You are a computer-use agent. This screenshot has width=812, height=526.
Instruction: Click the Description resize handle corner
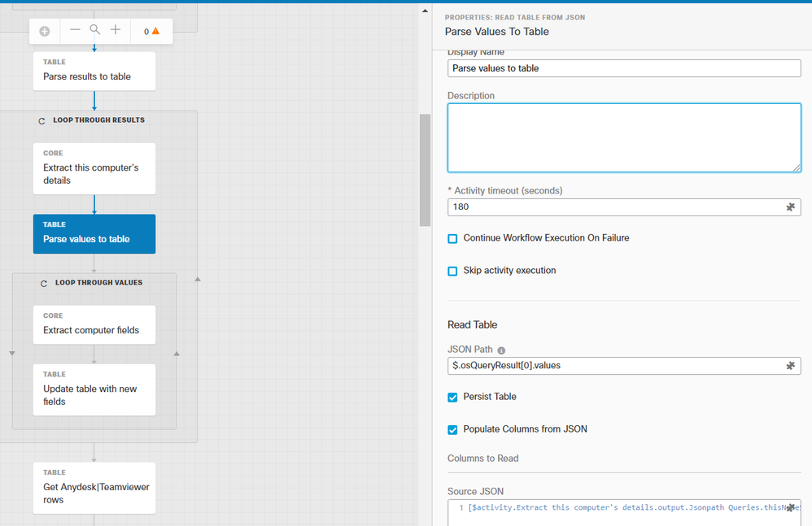coord(797,167)
